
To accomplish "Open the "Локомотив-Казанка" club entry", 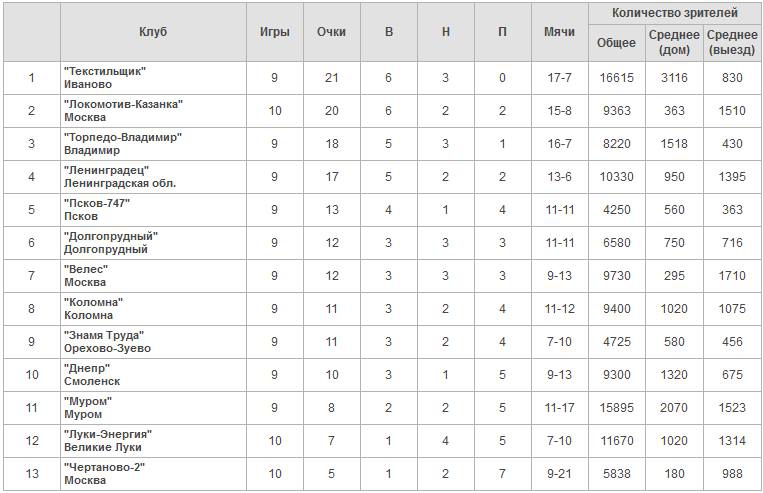I will coord(122,104).
